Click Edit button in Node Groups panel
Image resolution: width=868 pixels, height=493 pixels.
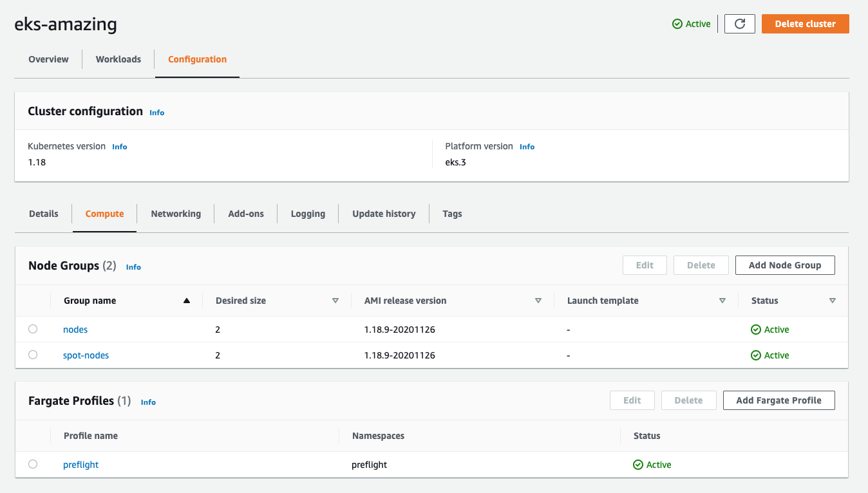point(645,265)
